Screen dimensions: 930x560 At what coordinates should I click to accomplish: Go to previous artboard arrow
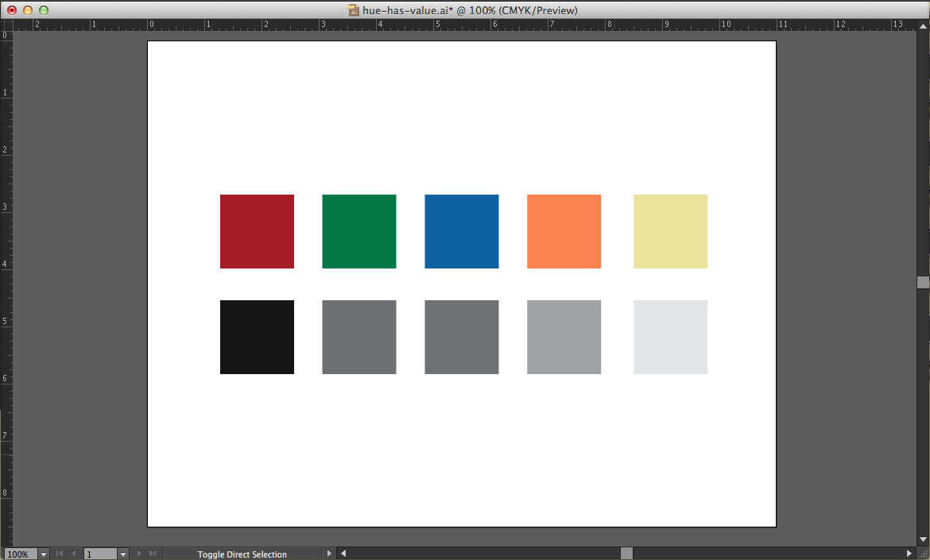pyautogui.click(x=74, y=554)
